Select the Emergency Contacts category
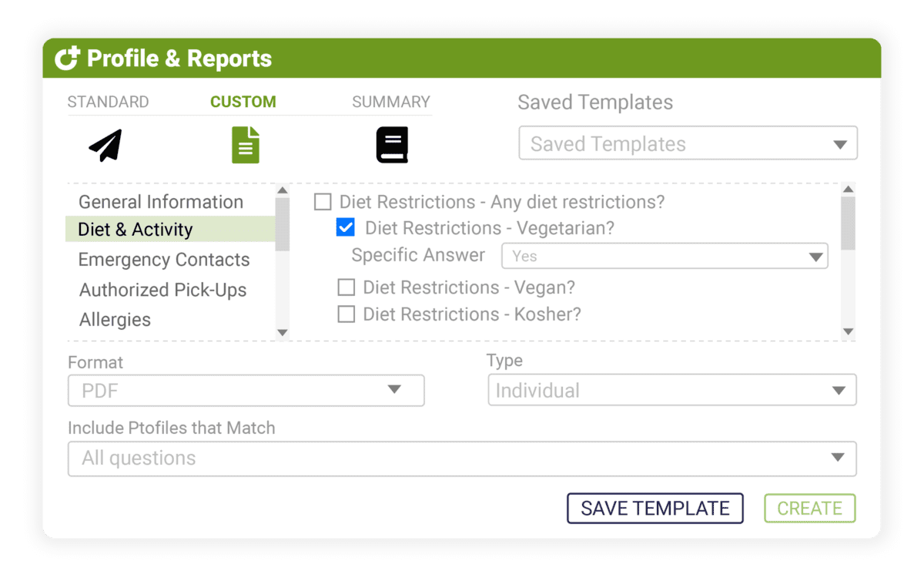 [164, 260]
